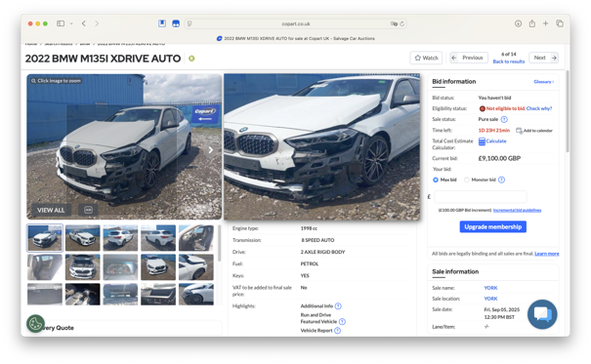Open the YORK sale location link
The height and width of the screenshot is (364, 591).
click(490, 299)
